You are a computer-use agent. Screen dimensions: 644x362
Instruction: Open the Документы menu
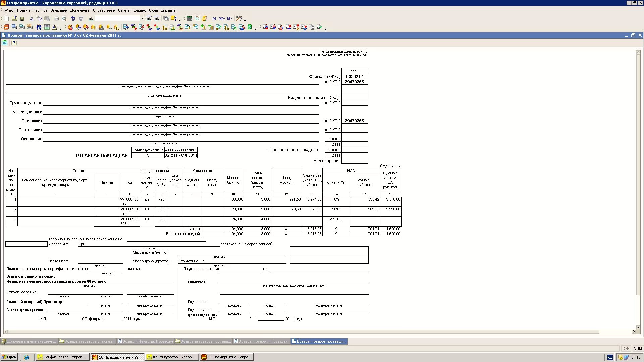80,10
